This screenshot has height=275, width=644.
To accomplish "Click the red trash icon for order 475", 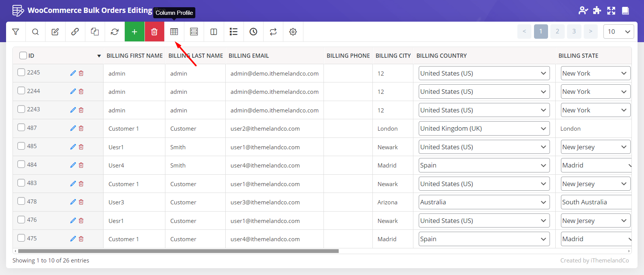I will 81,239.
